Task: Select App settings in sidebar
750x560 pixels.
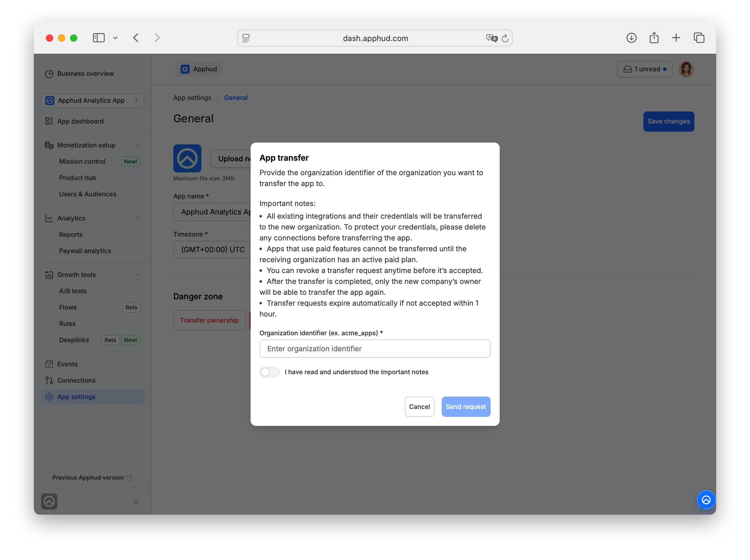Action: pos(92,397)
